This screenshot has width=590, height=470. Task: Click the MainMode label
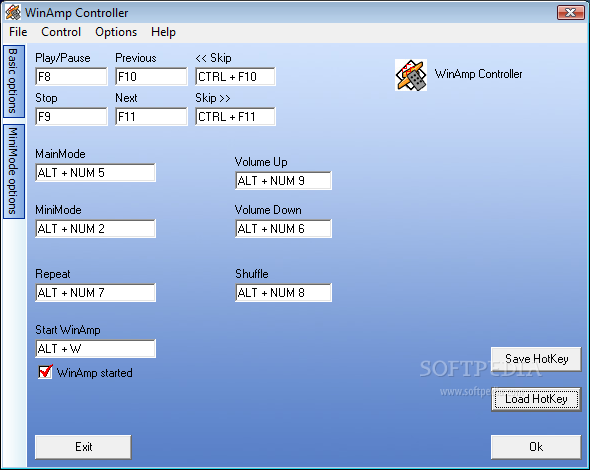point(60,154)
